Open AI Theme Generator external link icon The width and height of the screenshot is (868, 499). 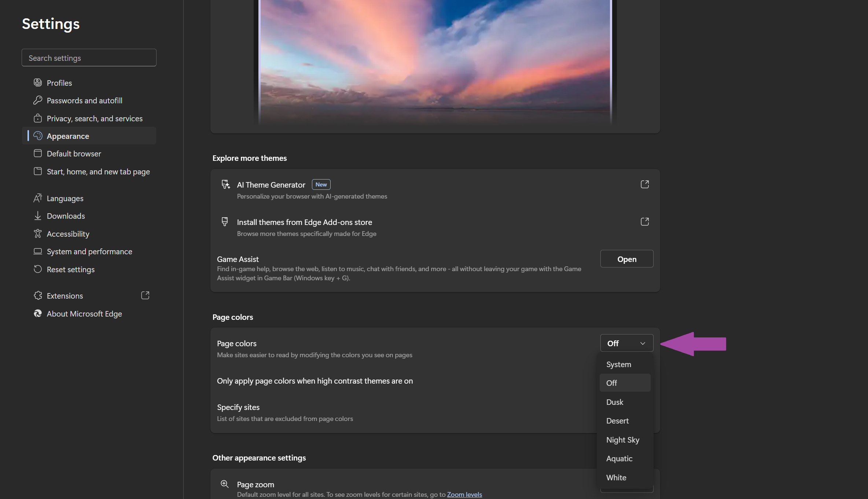tap(644, 184)
